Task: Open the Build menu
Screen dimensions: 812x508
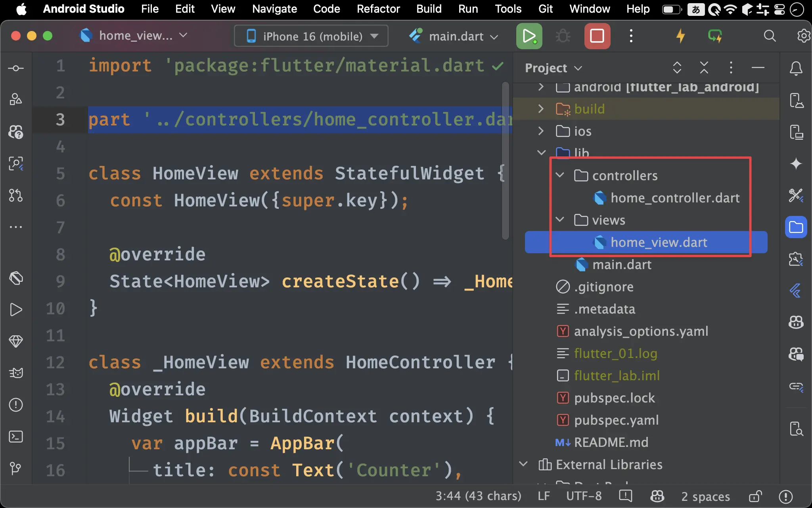Action: [429, 9]
